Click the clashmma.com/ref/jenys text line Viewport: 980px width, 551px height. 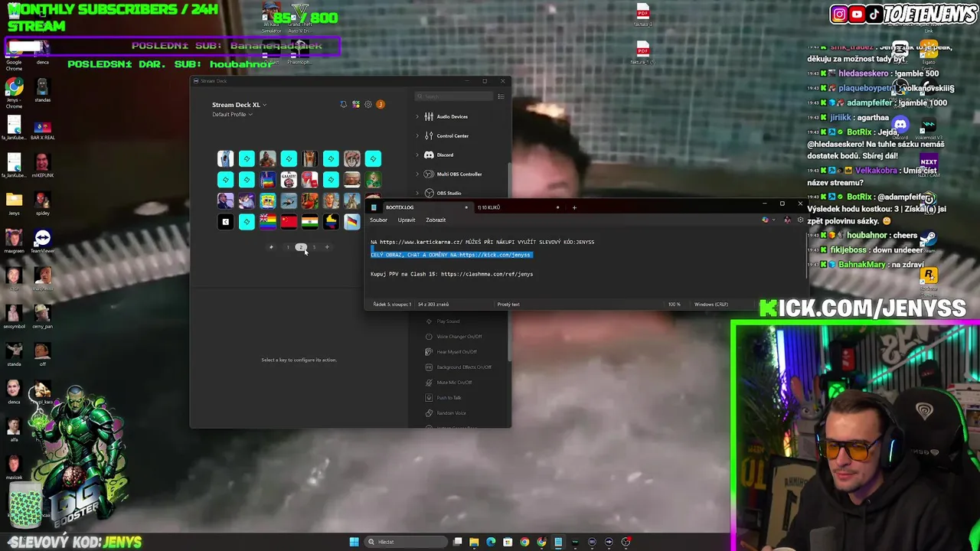(452, 274)
